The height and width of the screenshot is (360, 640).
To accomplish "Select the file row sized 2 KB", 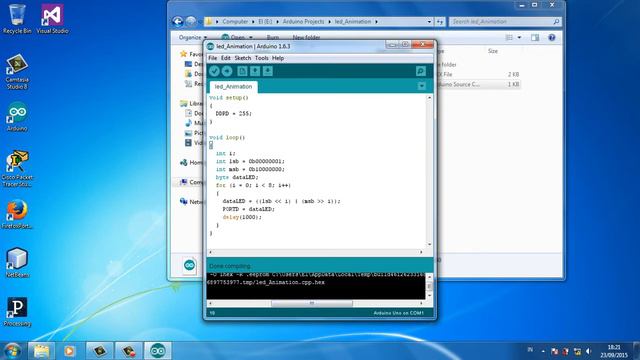I will tap(478, 74).
